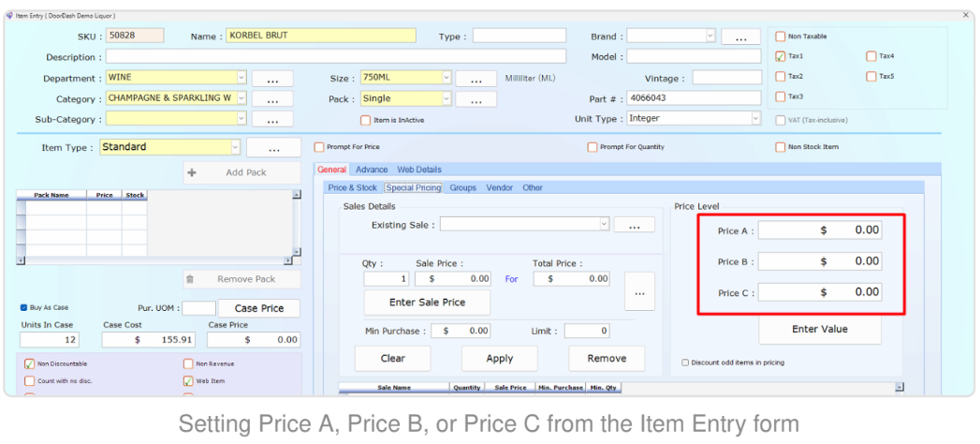Click the ellipsis button beside Brand
Image resolution: width=980 pixels, height=444 pixels.
740,37
